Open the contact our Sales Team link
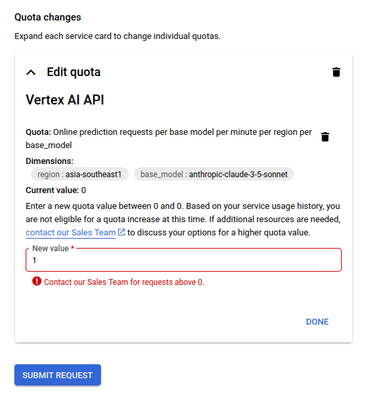366x400 pixels. [x=71, y=232]
